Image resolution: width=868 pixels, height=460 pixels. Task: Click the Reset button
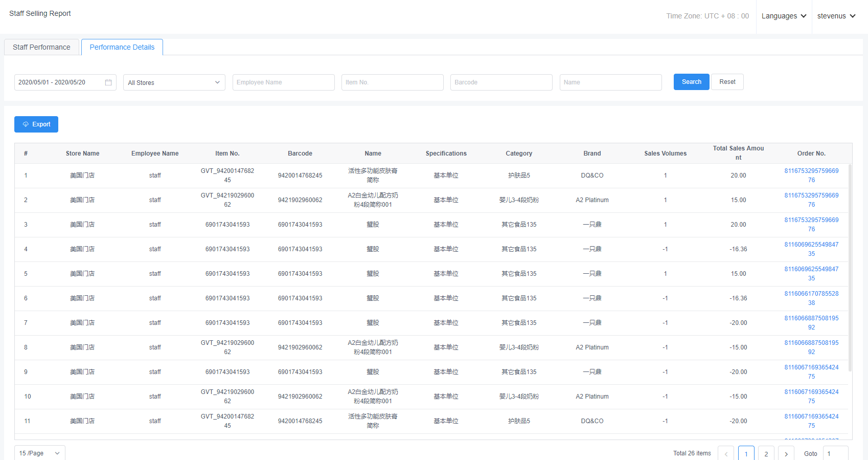click(x=727, y=82)
